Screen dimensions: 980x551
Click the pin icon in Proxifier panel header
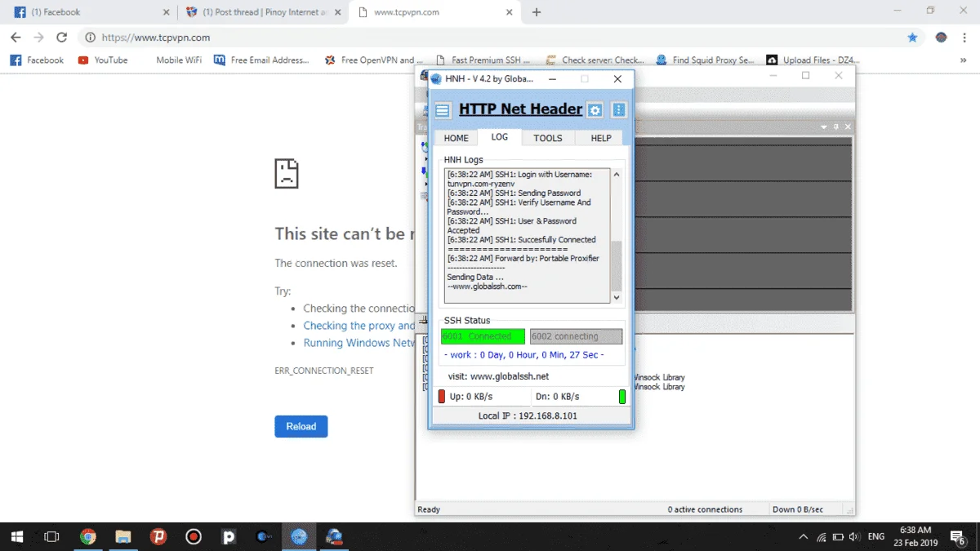pyautogui.click(x=835, y=127)
